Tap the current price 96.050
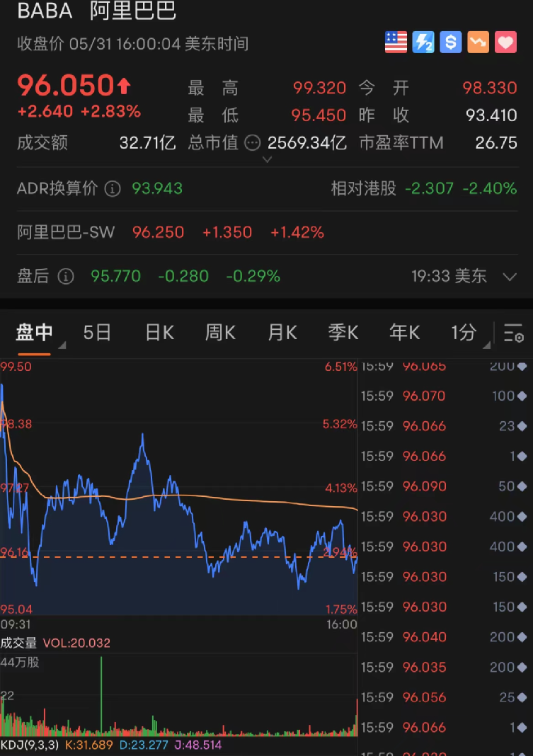533x756 pixels. [x=66, y=86]
